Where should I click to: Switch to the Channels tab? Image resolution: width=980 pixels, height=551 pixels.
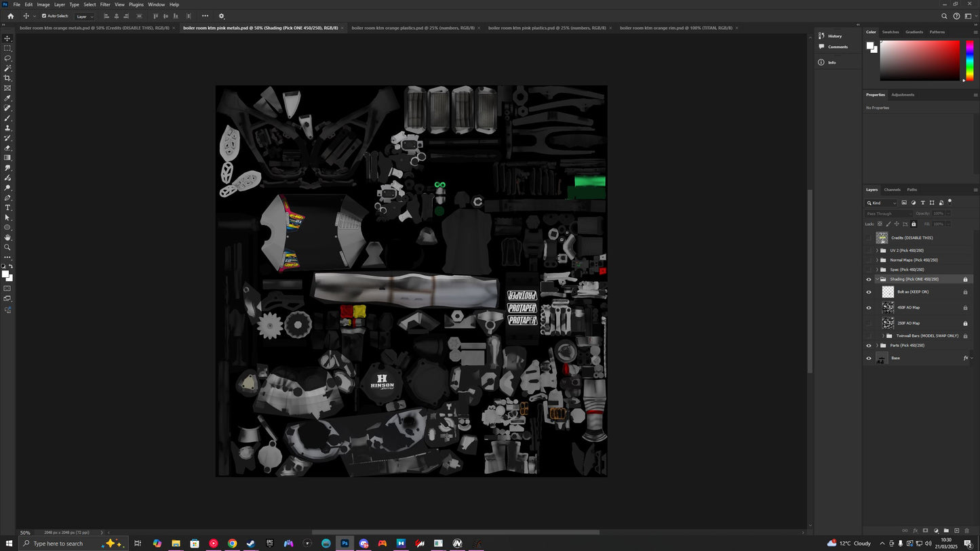[893, 190]
